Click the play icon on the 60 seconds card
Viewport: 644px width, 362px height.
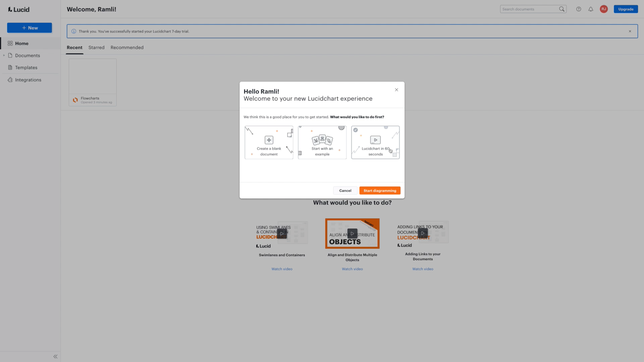(x=375, y=140)
